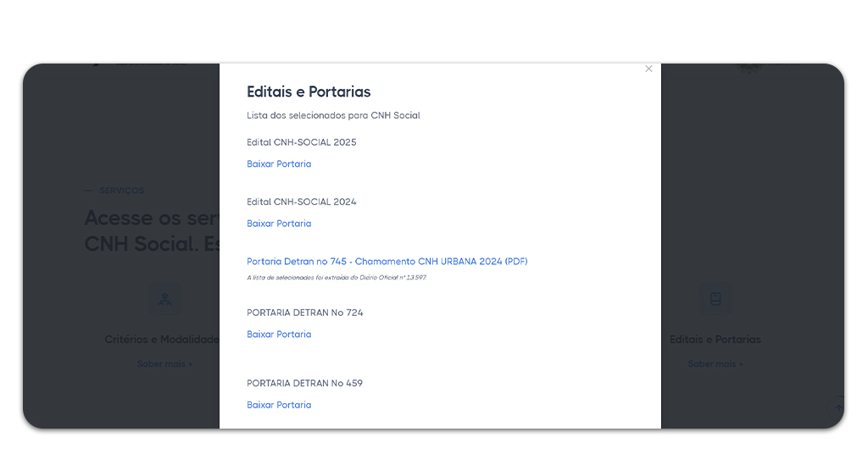Click the Edital CNH-SOCIAL 2025 label

pyautogui.click(x=301, y=142)
